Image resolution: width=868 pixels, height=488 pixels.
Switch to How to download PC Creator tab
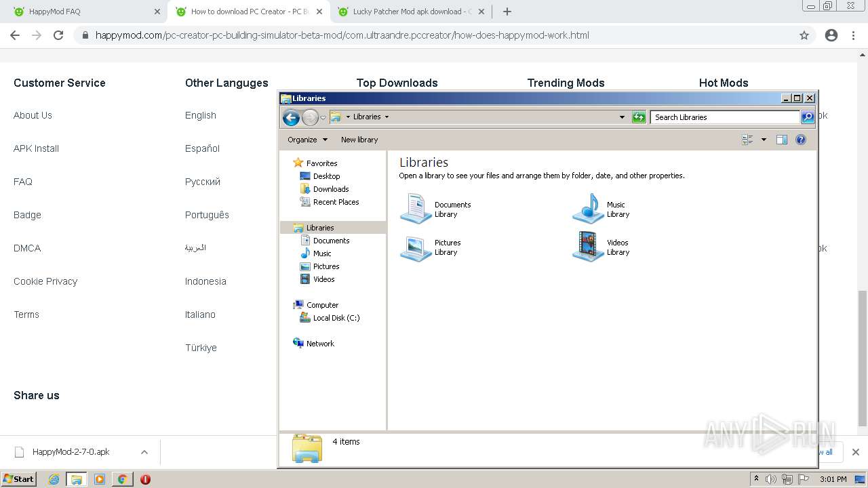pyautogui.click(x=250, y=12)
